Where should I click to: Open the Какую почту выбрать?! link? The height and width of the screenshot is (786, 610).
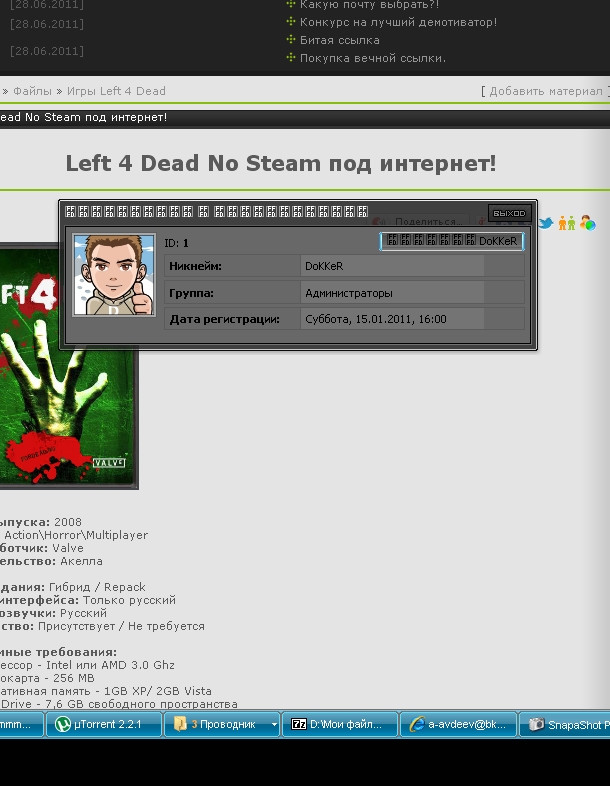tap(369, 5)
